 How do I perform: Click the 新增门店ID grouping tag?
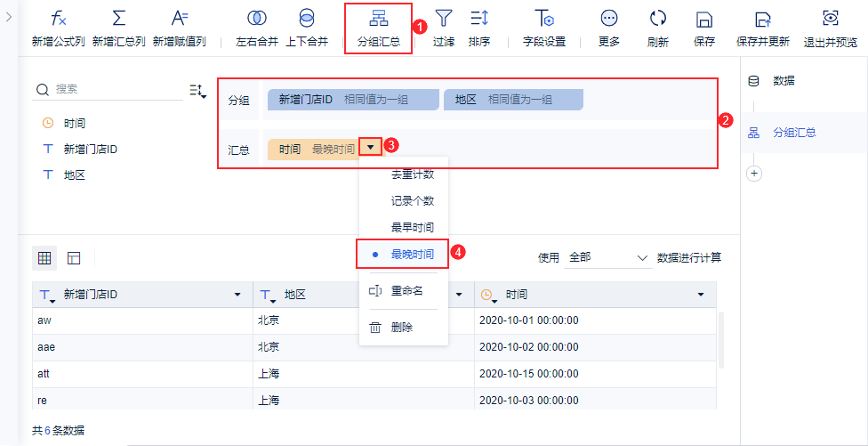[353, 99]
